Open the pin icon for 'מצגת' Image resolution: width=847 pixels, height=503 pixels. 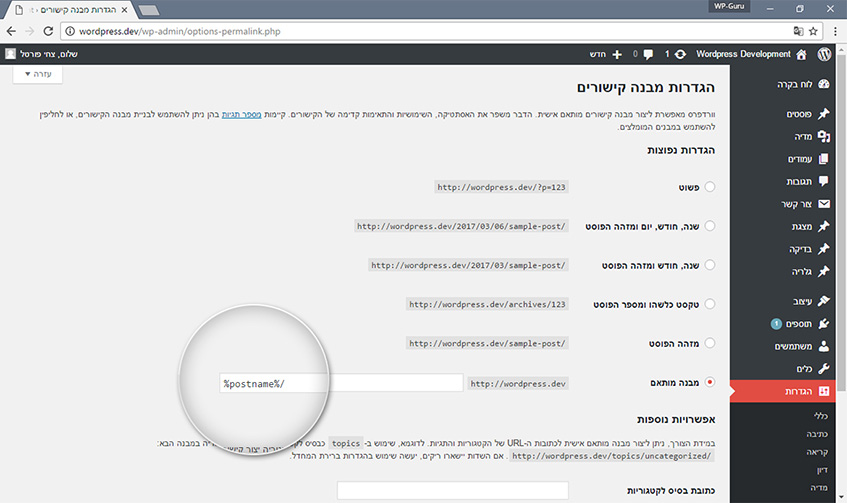pos(824,226)
